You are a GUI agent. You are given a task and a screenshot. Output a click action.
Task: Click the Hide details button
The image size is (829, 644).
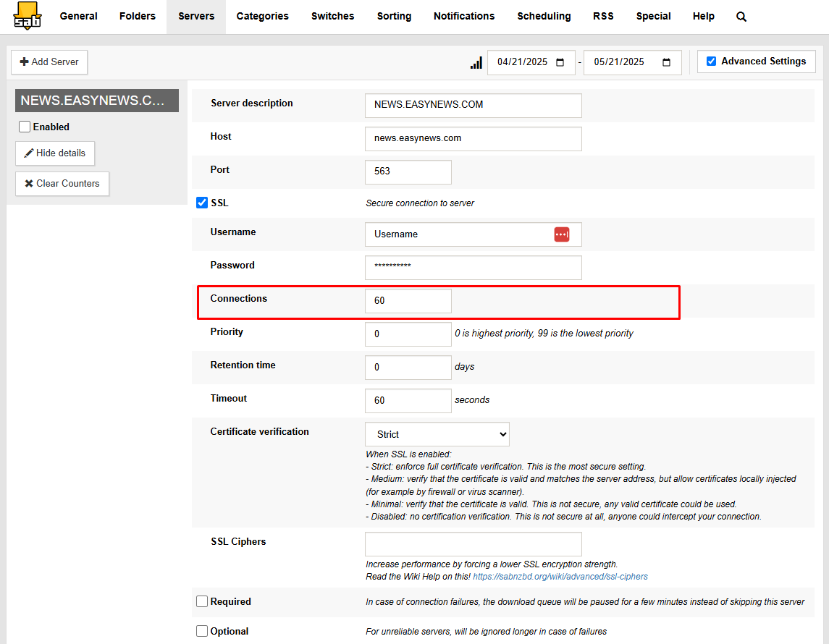pyautogui.click(x=55, y=153)
